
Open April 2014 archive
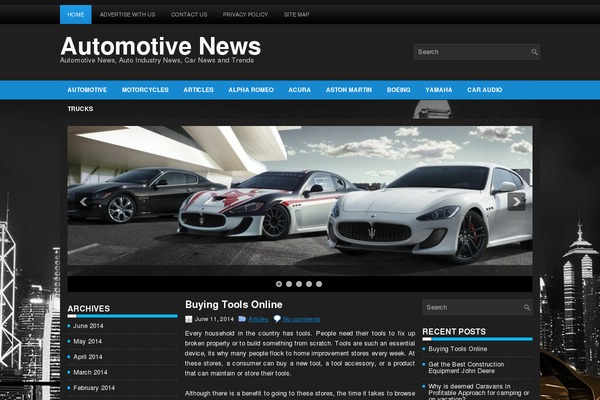pos(88,357)
